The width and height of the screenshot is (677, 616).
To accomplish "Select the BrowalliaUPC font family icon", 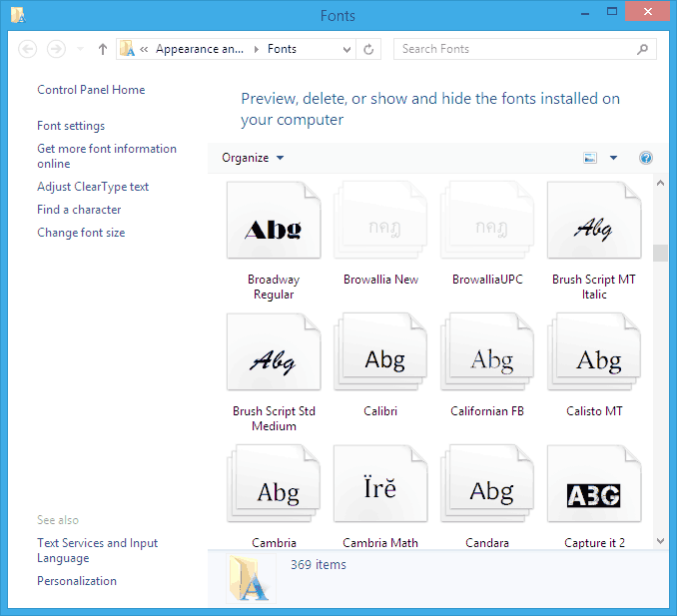I will [487, 221].
